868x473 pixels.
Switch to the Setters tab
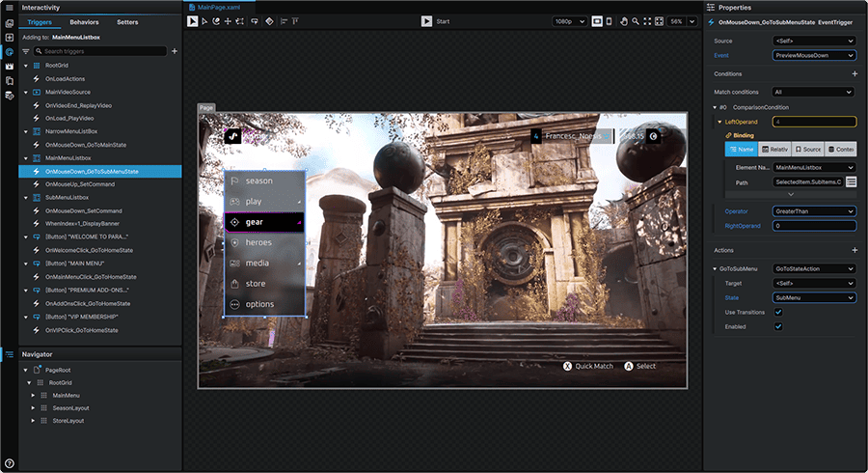tap(127, 22)
